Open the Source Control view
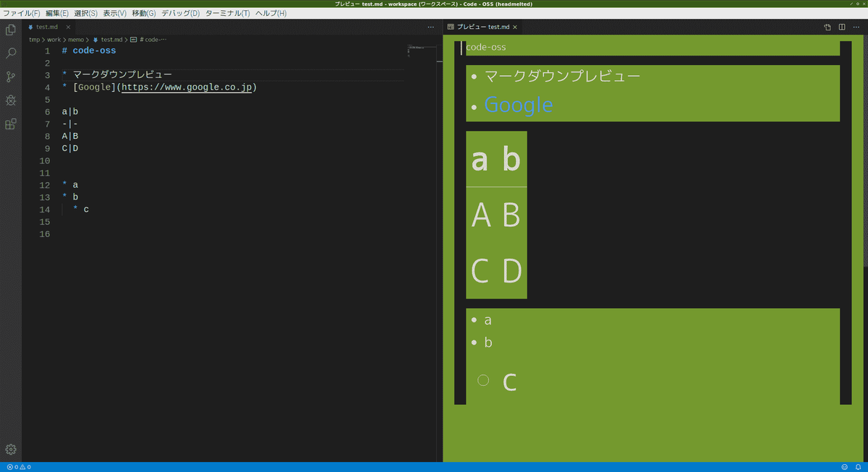Image resolution: width=868 pixels, height=472 pixels. coord(11,77)
